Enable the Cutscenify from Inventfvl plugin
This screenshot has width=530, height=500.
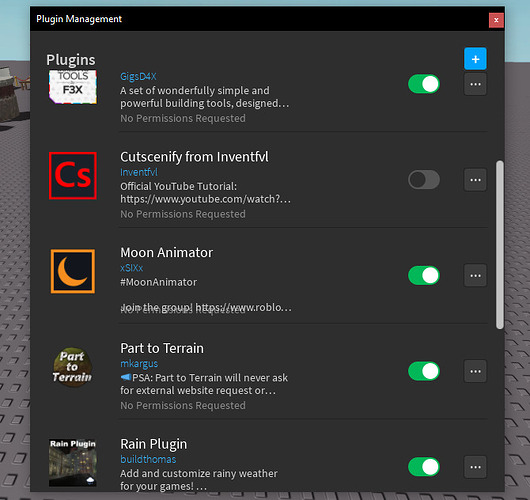424,180
